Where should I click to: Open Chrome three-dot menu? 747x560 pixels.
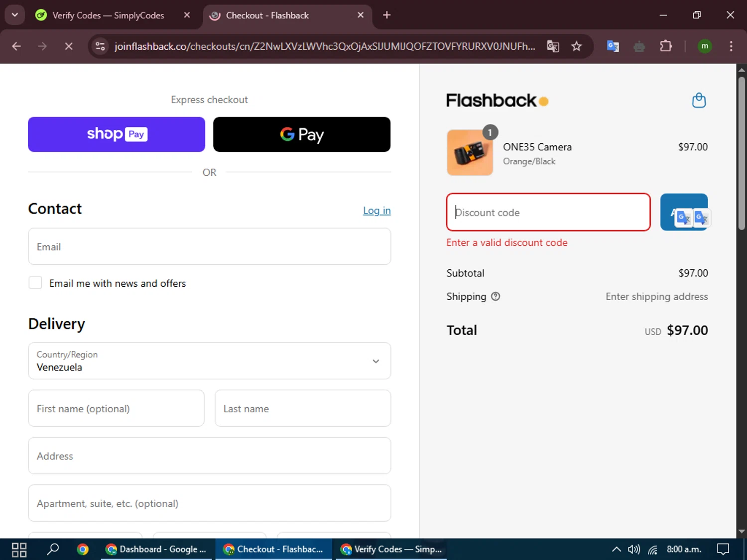tap(731, 46)
